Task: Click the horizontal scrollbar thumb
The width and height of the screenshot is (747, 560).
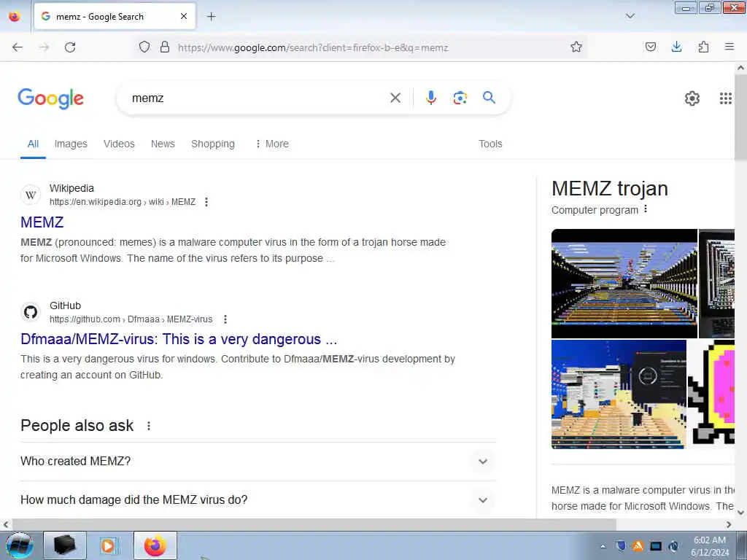Action: (314, 524)
